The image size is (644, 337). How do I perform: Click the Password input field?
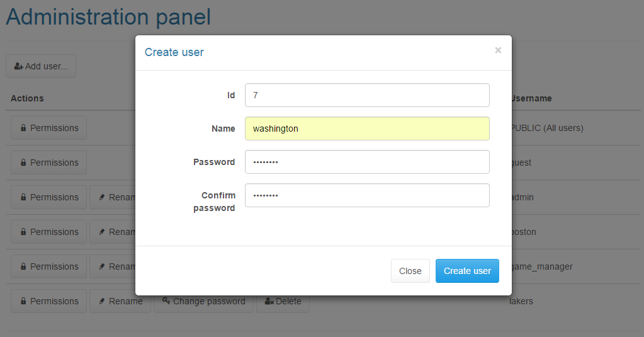pos(367,162)
